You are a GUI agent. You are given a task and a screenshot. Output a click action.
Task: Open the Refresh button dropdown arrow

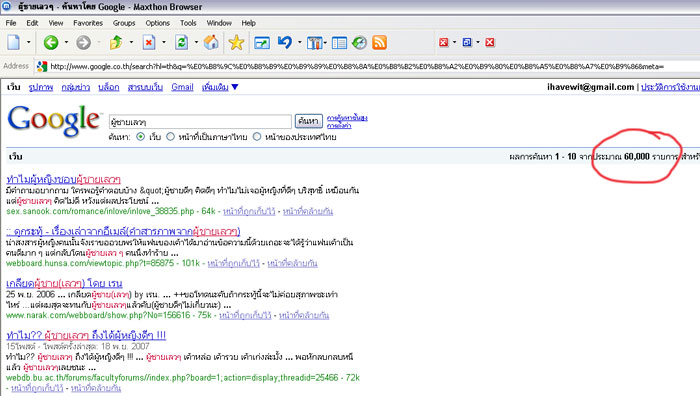(x=196, y=42)
